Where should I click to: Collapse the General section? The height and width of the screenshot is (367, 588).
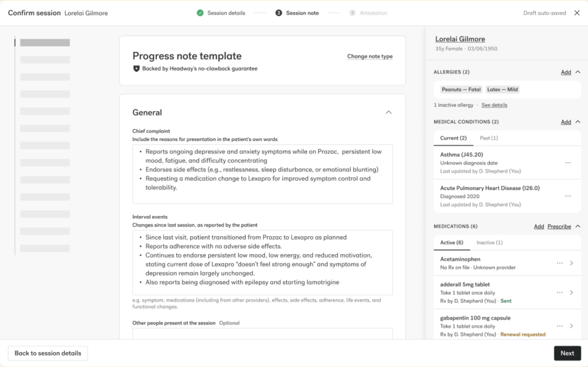click(388, 112)
